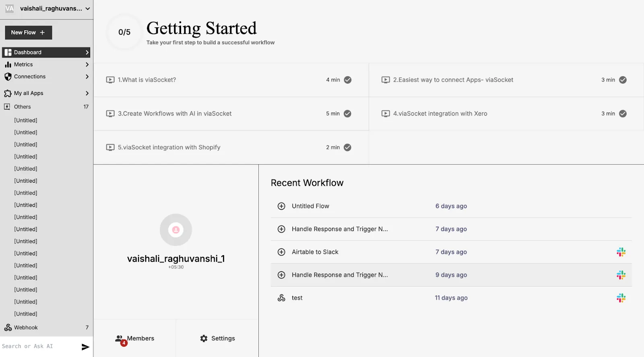Toggle the checkmark for viaSocket integration with Shopify
This screenshot has width=644, height=357.
347,147
